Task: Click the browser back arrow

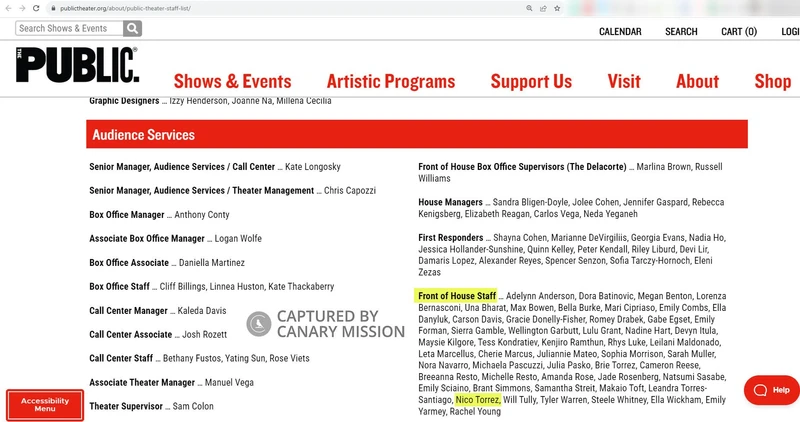Action: pyautogui.click(x=8, y=8)
